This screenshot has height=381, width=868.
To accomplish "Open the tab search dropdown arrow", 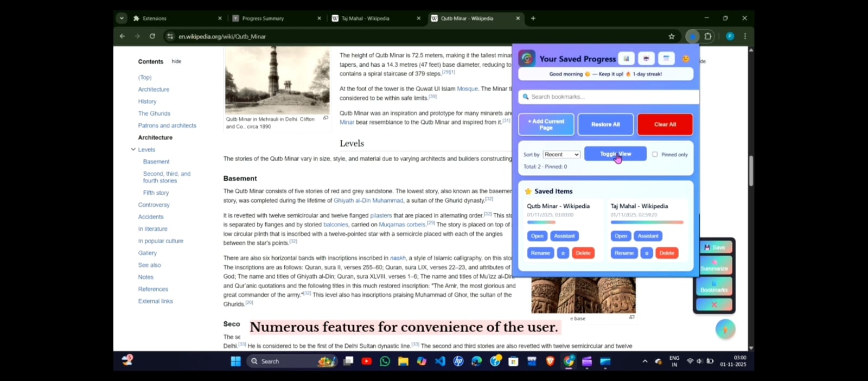I will pyautogui.click(x=122, y=18).
